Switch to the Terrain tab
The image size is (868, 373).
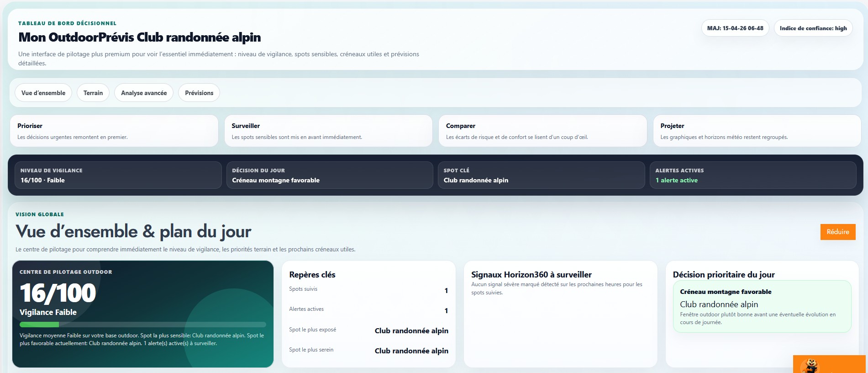(x=93, y=93)
